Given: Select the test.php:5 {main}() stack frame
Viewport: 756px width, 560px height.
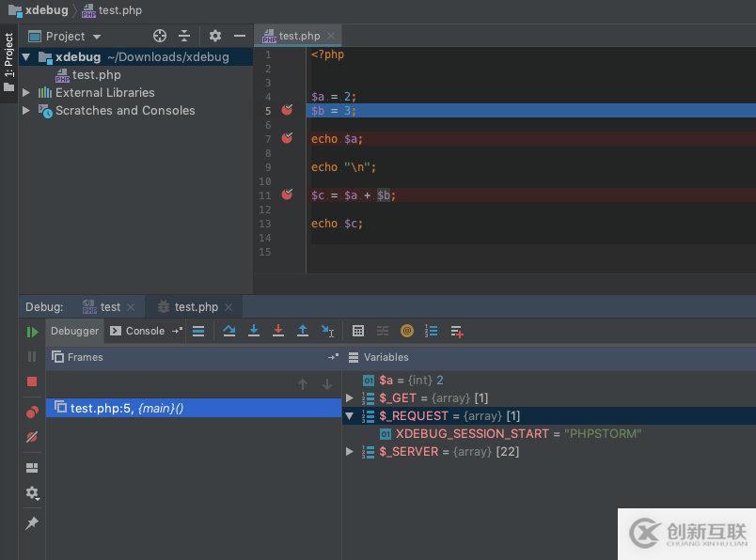Looking at the screenshot, I should (x=127, y=408).
